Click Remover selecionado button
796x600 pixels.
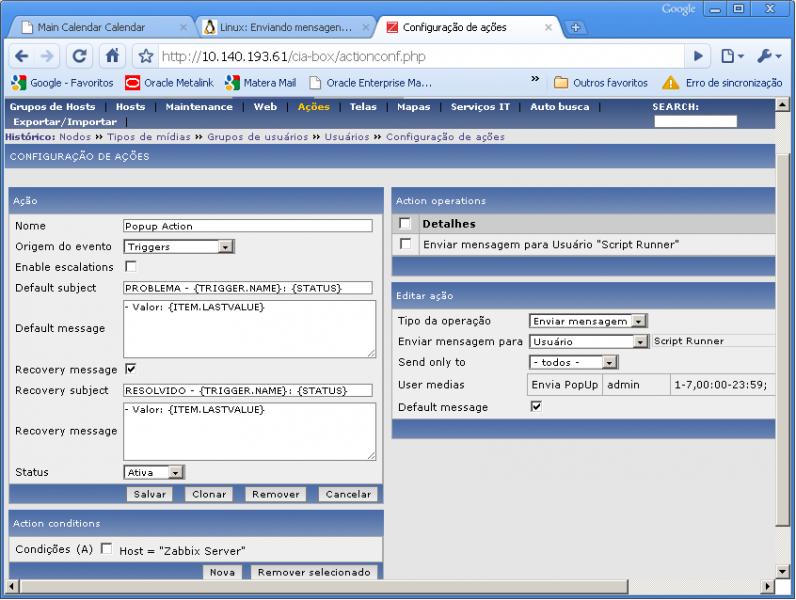pyautogui.click(x=314, y=573)
